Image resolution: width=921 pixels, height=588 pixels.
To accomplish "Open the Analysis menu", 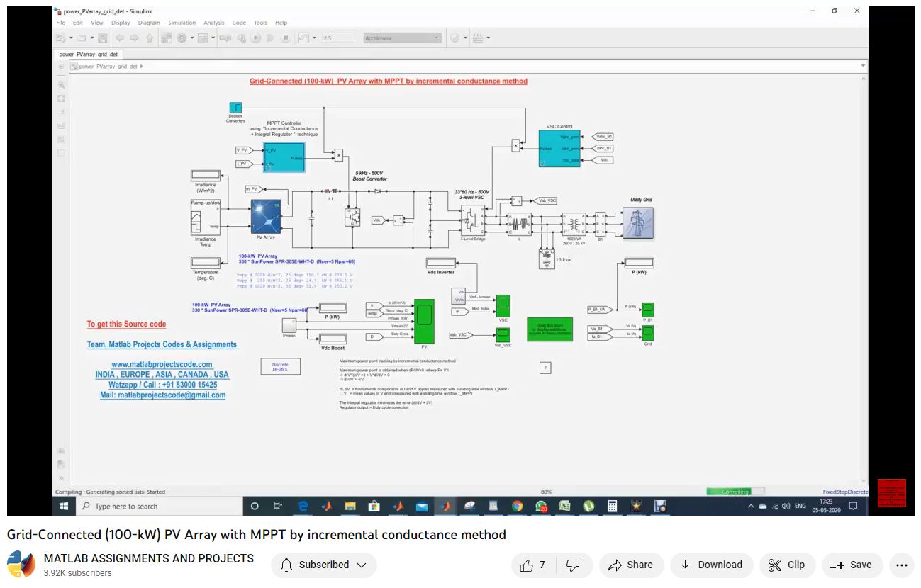I will coord(213,23).
